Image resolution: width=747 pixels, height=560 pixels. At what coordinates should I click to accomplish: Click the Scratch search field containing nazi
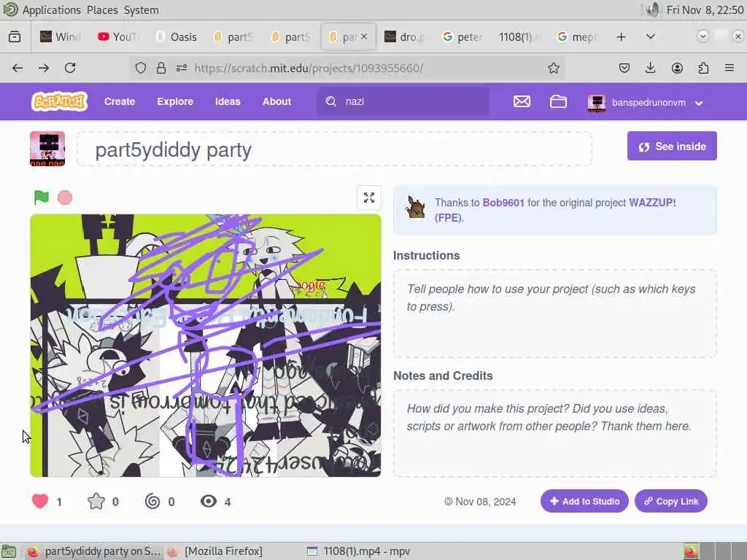[403, 101]
